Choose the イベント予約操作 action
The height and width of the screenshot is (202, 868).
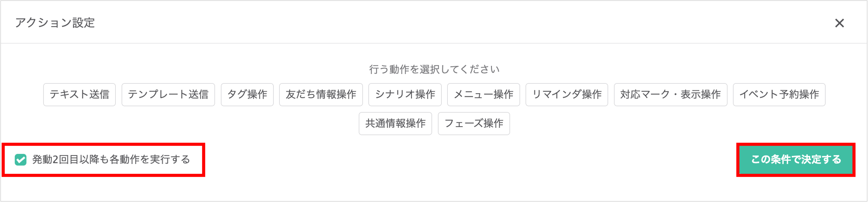779,95
